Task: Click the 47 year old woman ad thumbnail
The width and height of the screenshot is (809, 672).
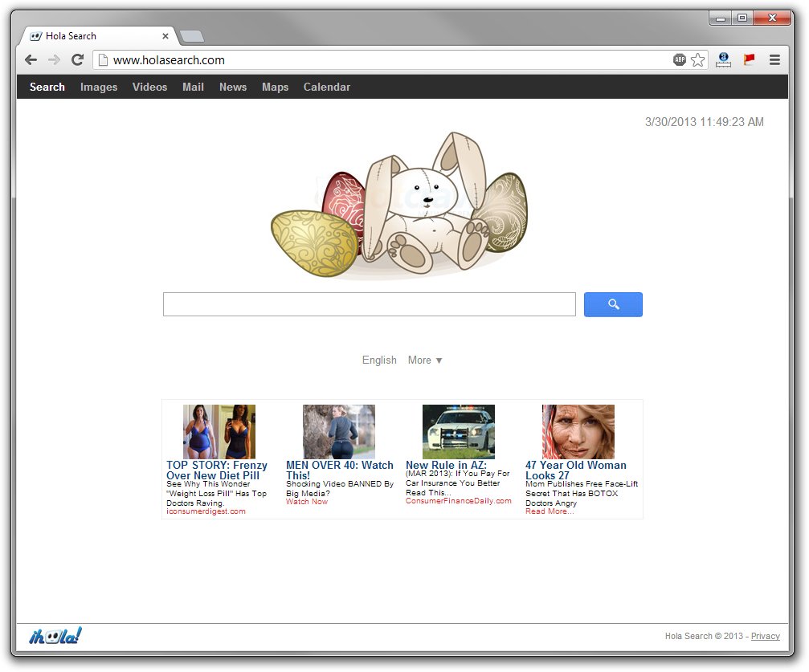Action: pos(578,432)
